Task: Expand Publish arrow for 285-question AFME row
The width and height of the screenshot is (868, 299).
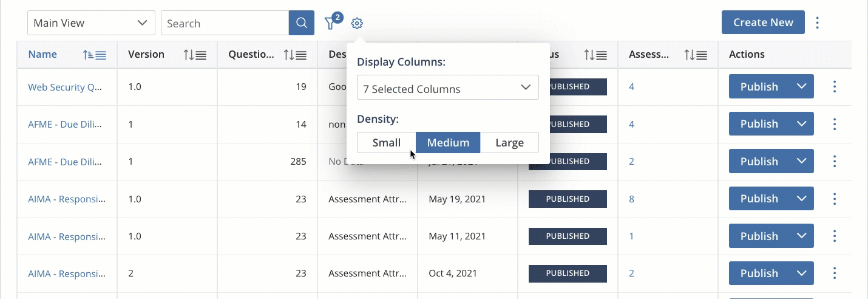Action: 802,162
